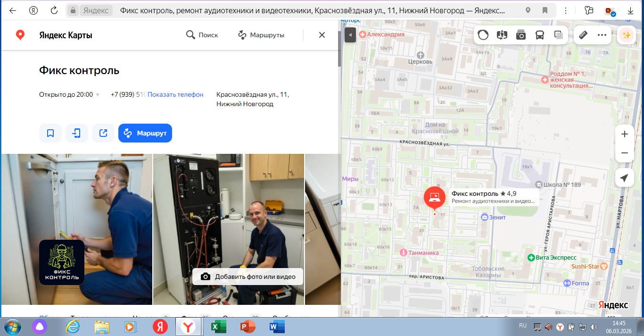Click Церковь on the map

coord(420,59)
